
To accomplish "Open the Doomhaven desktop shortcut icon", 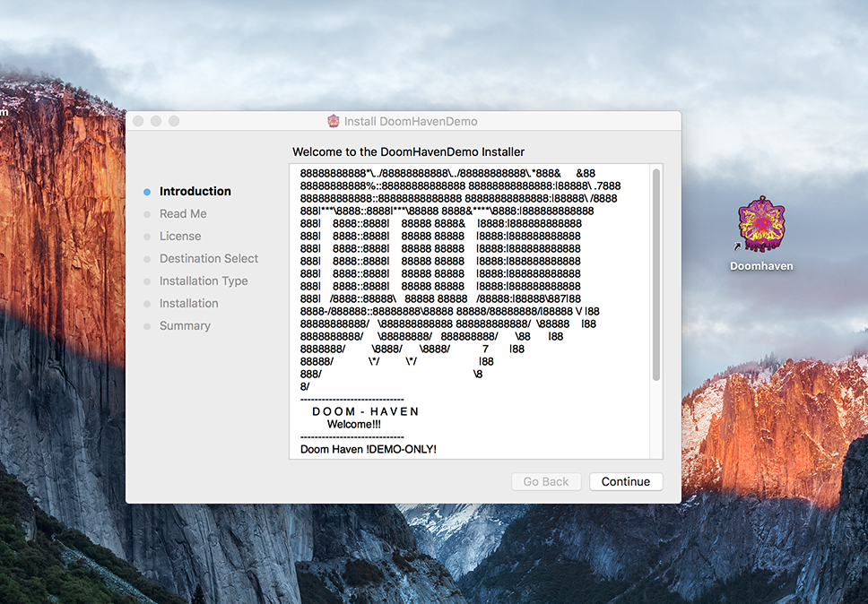I will pos(761,224).
